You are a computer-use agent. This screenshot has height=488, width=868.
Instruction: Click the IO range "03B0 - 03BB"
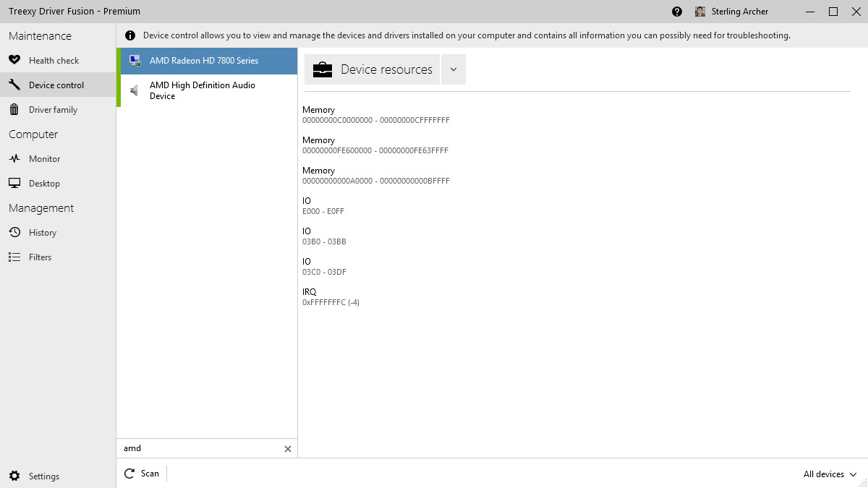click(324, 241)
